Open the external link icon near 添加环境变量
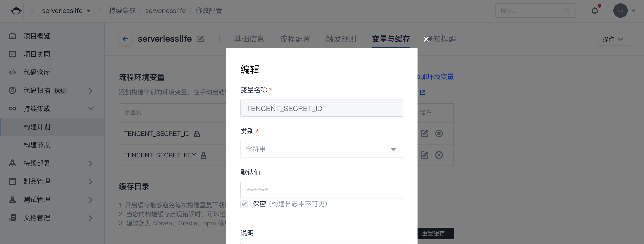Viewport: 644px width, 244px height. 423,92
